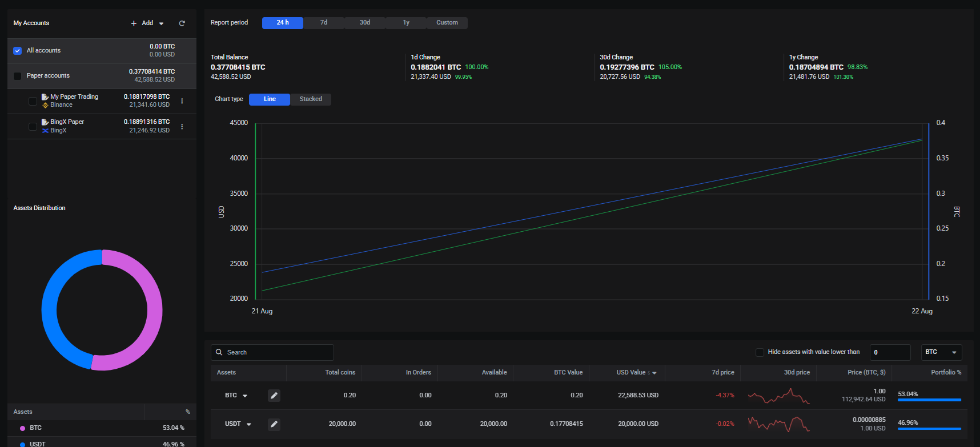Open the BTC currency dropdown
The height and width of the screenshot is (447, 980).
click(942, 352)
